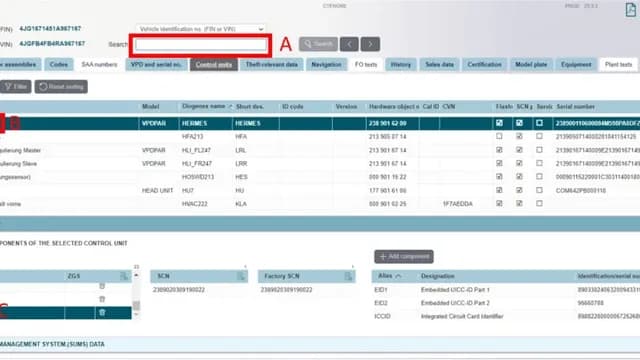Select row with diagnosis name HFA213
Screen dimensions: 640x360
point(320,137)
